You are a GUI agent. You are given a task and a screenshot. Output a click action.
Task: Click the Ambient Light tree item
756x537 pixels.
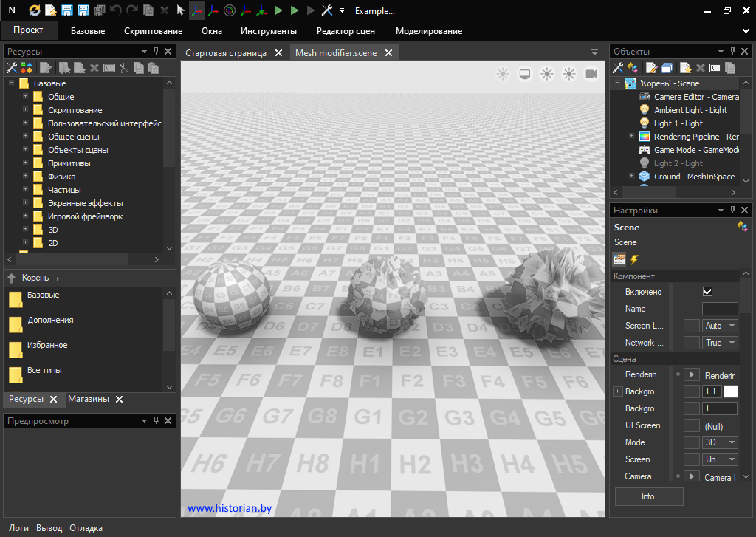click(690, 110)
